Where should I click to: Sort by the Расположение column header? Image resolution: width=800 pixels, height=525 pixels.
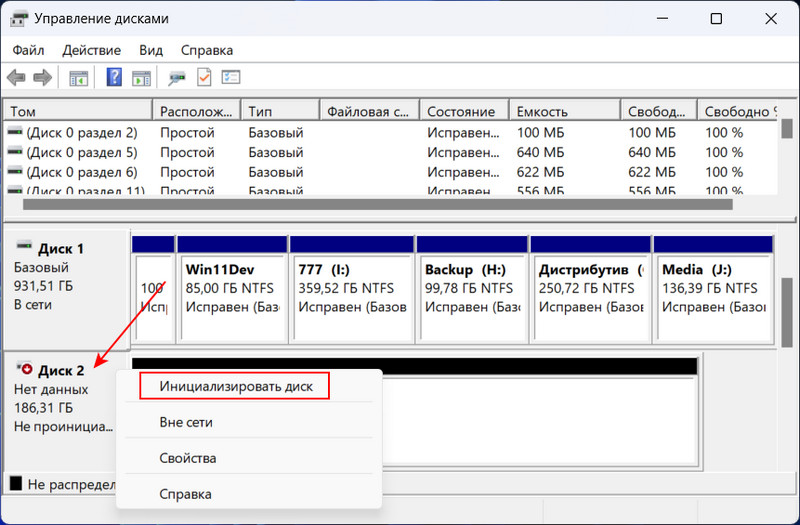click(x=196, y=111)
